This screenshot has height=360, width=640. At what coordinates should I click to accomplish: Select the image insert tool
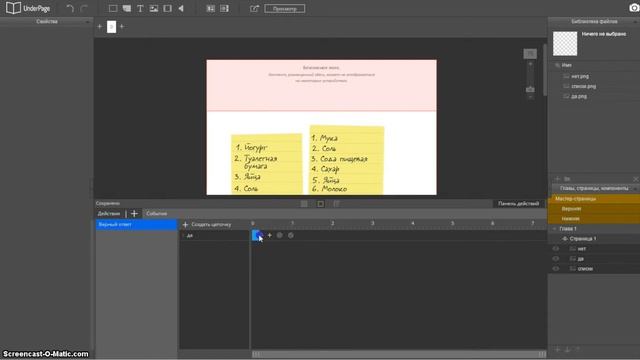[154, 8]
